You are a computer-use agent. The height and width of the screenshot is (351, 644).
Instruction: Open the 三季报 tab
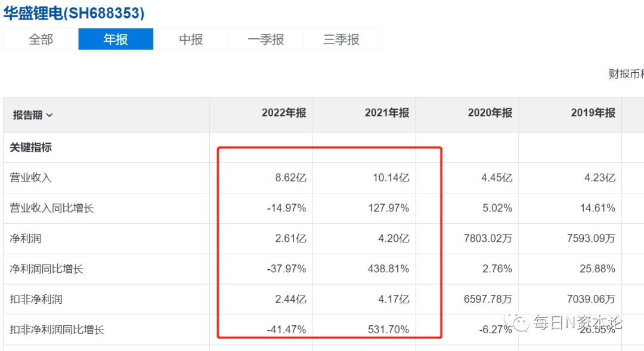tap(341, 39)
